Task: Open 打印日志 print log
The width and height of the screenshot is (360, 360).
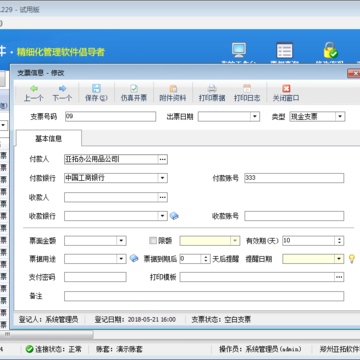Action: [247, 93]
